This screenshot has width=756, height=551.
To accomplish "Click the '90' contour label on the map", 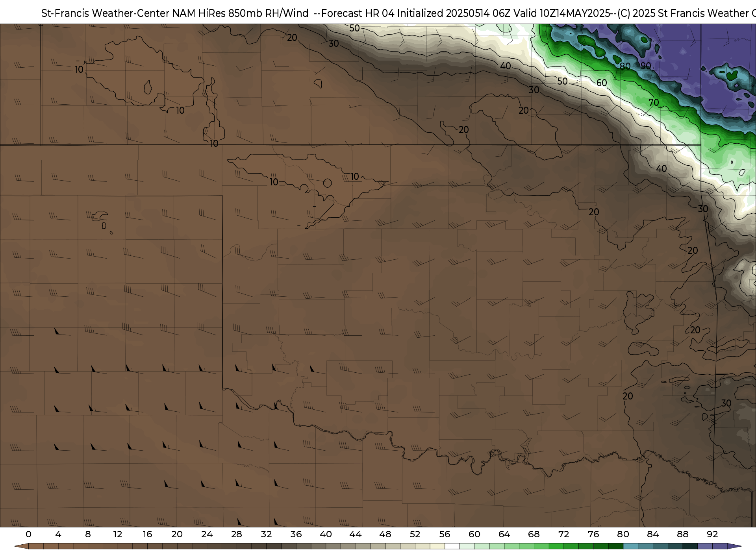I will point(646,66).
